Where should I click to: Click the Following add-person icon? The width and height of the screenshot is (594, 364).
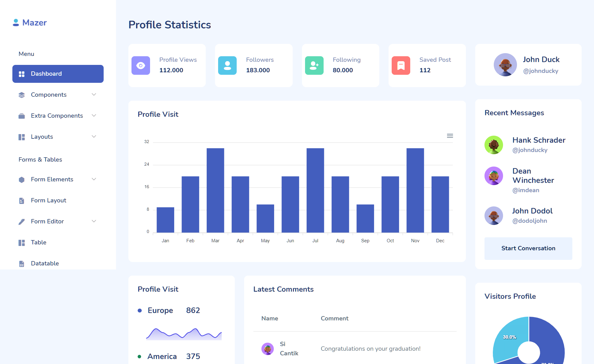(314, 65)
